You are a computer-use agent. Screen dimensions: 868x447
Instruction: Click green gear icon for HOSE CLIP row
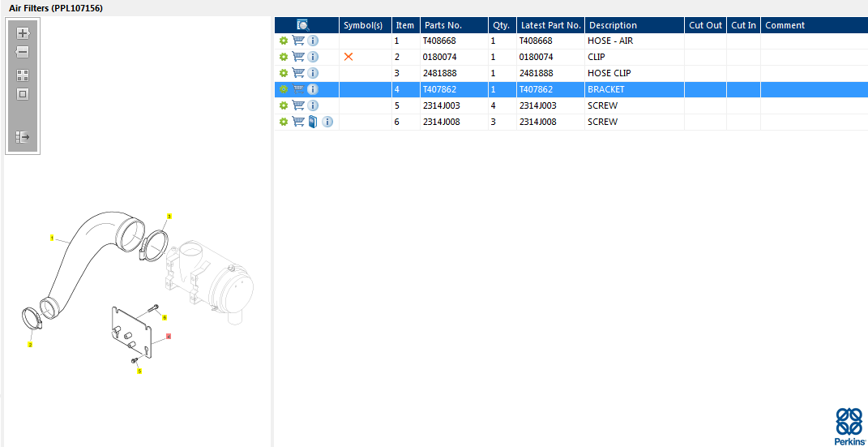[284, 73]
